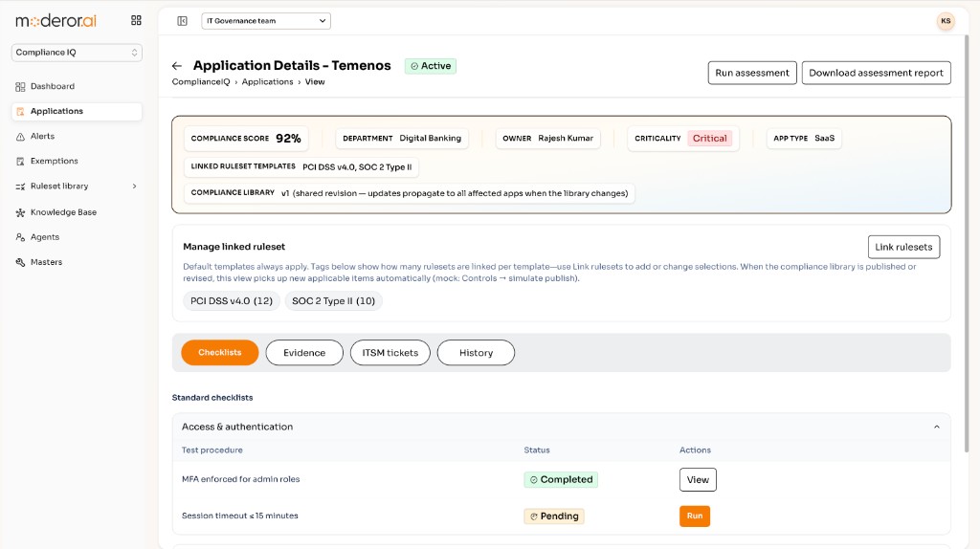
Task: Click the vertical page scrollbar
Action: click(x=967, y=244)
